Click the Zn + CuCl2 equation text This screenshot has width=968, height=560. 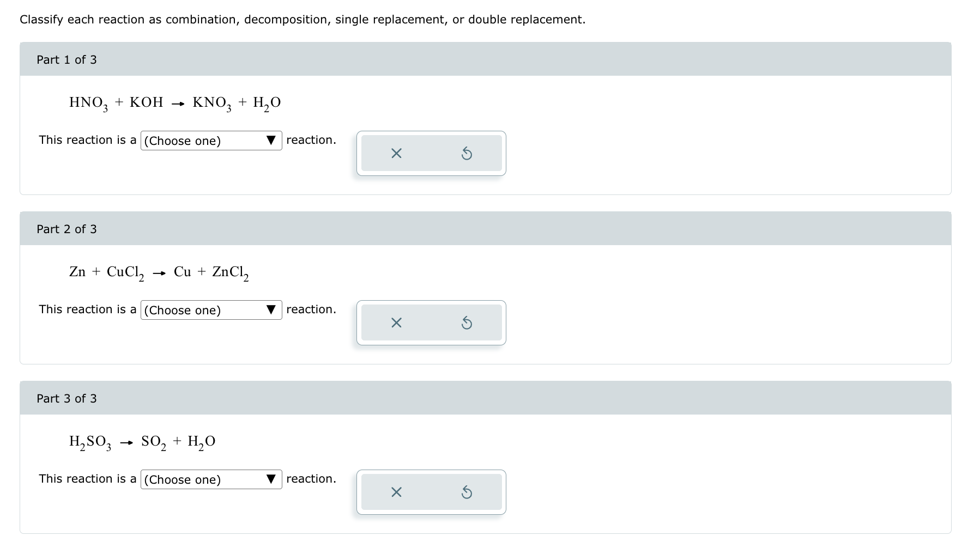158,272
